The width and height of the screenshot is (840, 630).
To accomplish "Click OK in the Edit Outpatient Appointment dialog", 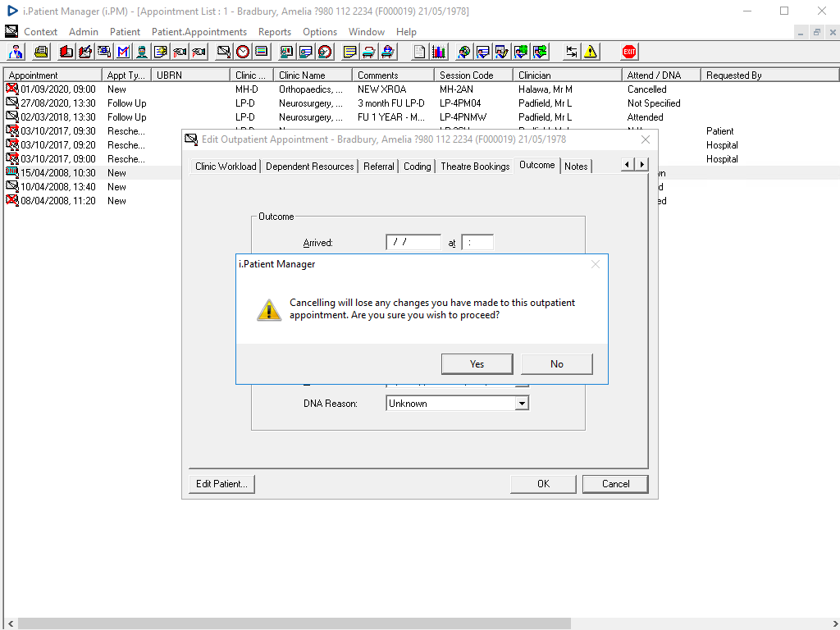I will tap(543, 484).
